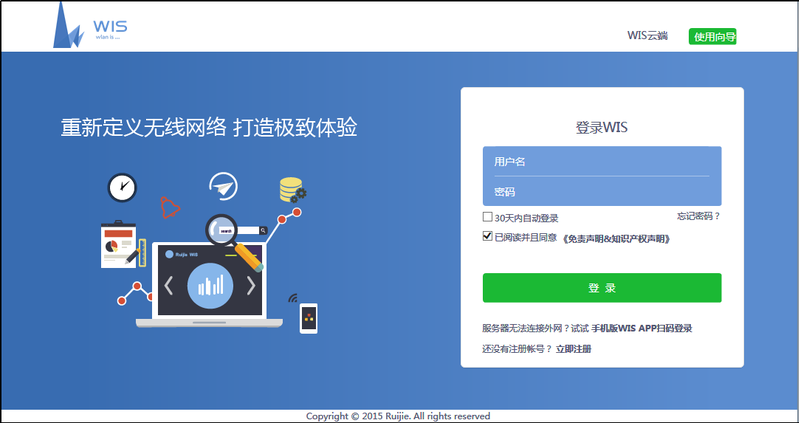Viewport: 799px width, 423px height.
Task: Uncheck the 已阅读并同意 agreement checkbox
Action: (487, 238)
